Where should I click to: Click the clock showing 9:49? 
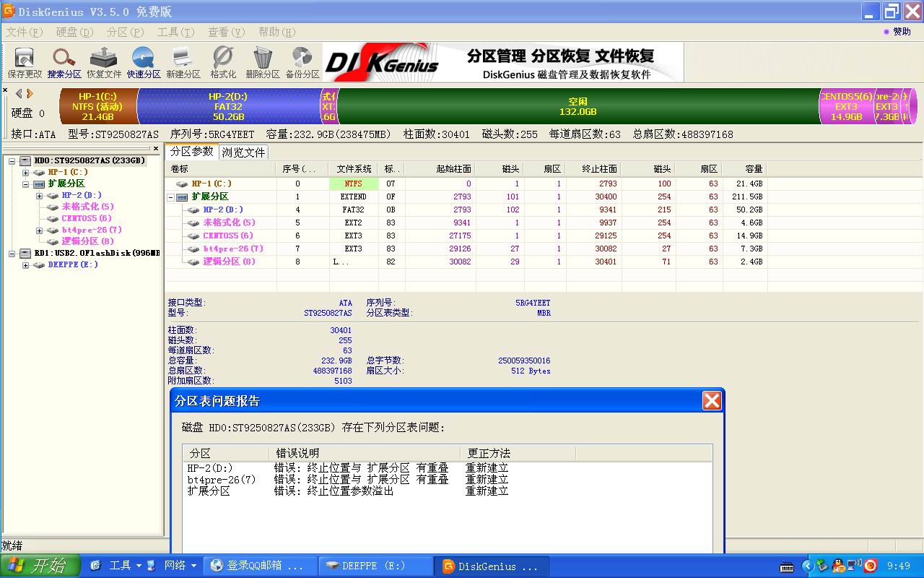pyautogui.click(x=899, y=566)
